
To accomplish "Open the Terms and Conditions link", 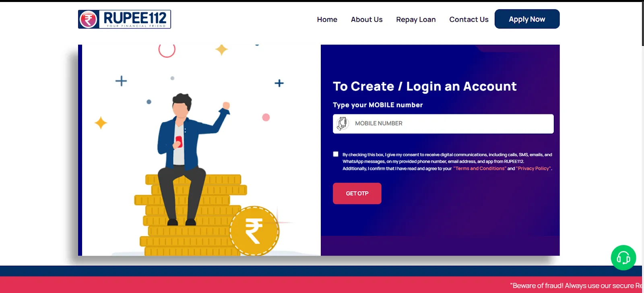I will pos(480,169).
